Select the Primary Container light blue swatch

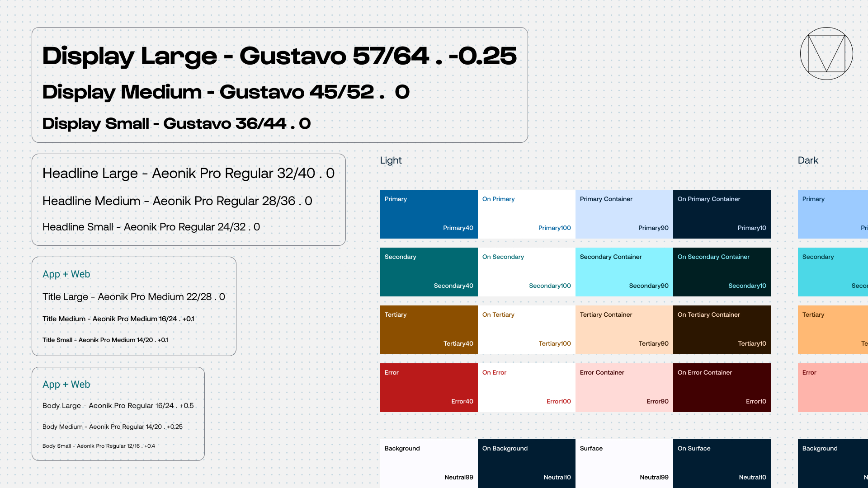coord(624,214)
